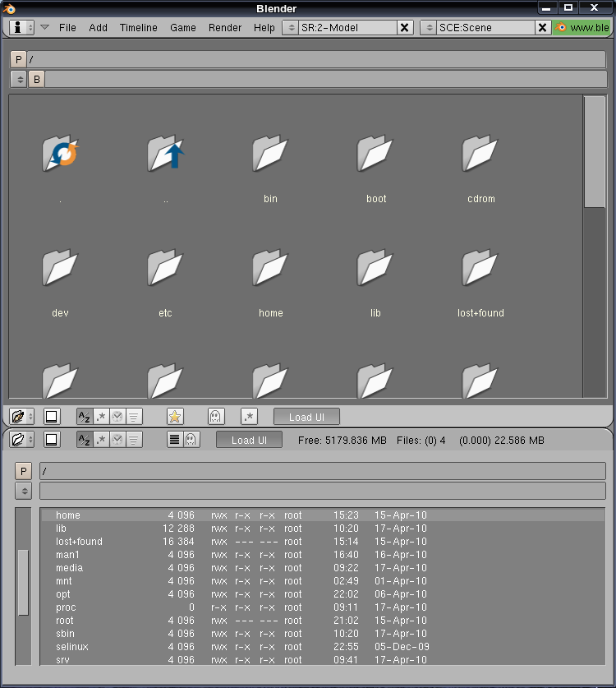Click the parent directory folder with up arrow
The width and height of the screenshot is (616, 688).
click(x=165, y=153)
